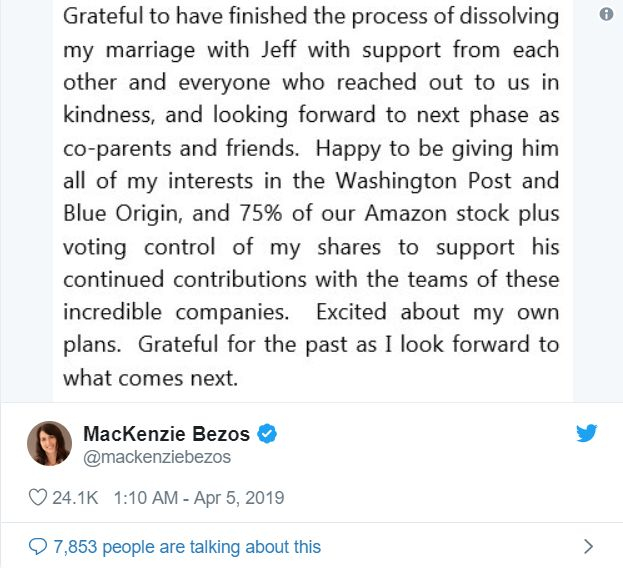
Task: Click the @mackenziebezos handle
Action: 158,457
